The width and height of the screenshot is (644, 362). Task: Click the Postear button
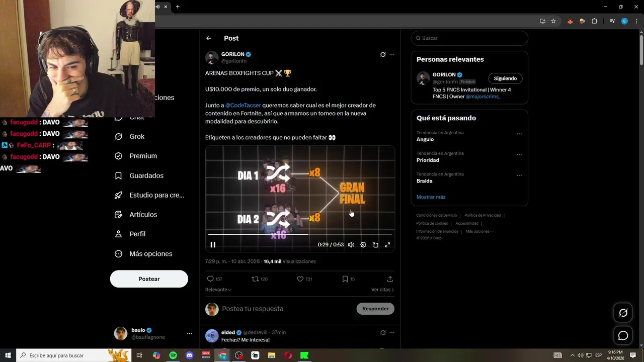click(x=149, y=279)
